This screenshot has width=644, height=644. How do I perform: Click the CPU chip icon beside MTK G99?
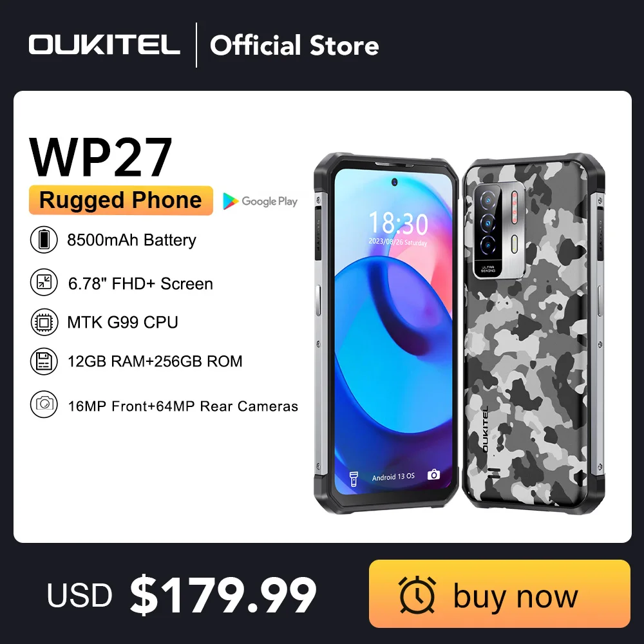click(x=44, y=322)
